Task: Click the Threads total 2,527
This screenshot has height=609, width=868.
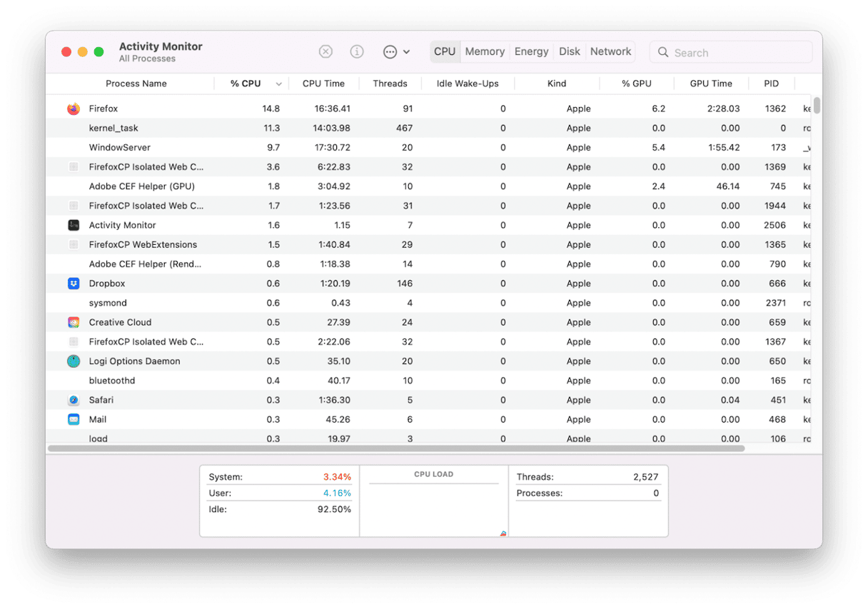Action: pos(646,476)
